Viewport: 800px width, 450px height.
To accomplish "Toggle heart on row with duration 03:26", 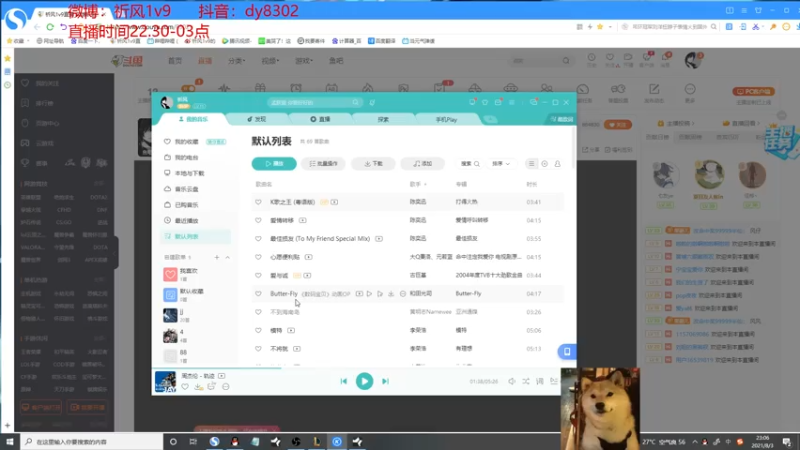I will (258, 312).
